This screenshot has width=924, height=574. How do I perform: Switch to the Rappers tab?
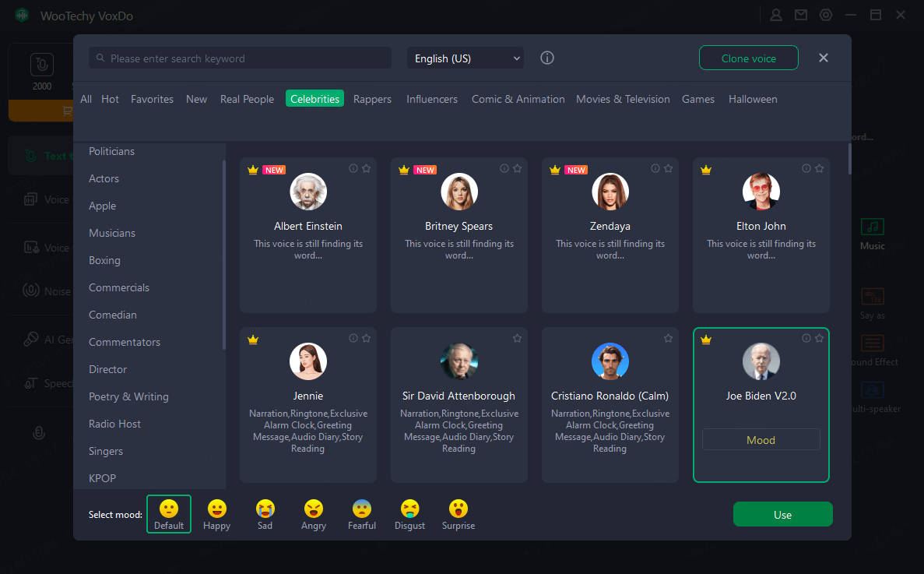[372, 99]
